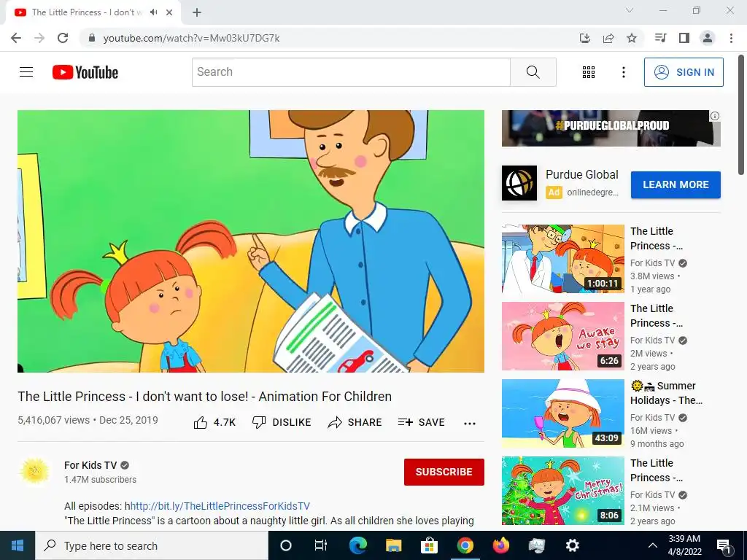Image resolution: width=747 pixels, height=560 pixels.
Task: Open Chrome profile avatar
Action: (x=708, y=38)
